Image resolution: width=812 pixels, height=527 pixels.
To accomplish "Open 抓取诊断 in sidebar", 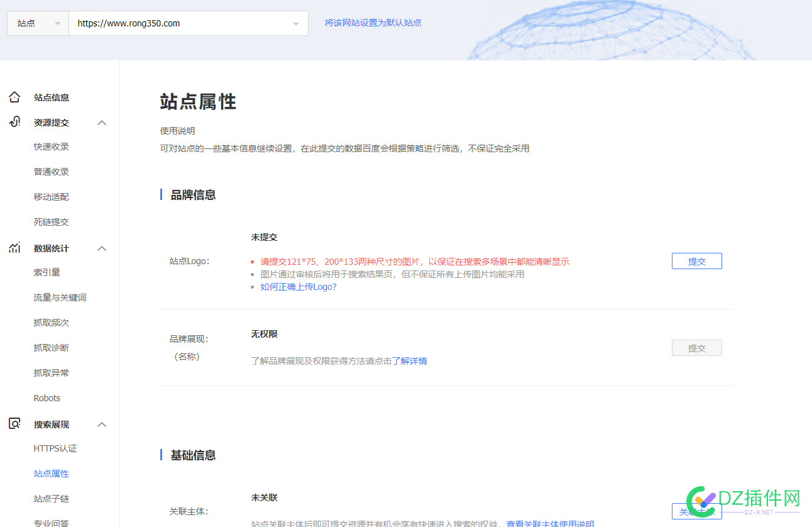I will 52,348.
